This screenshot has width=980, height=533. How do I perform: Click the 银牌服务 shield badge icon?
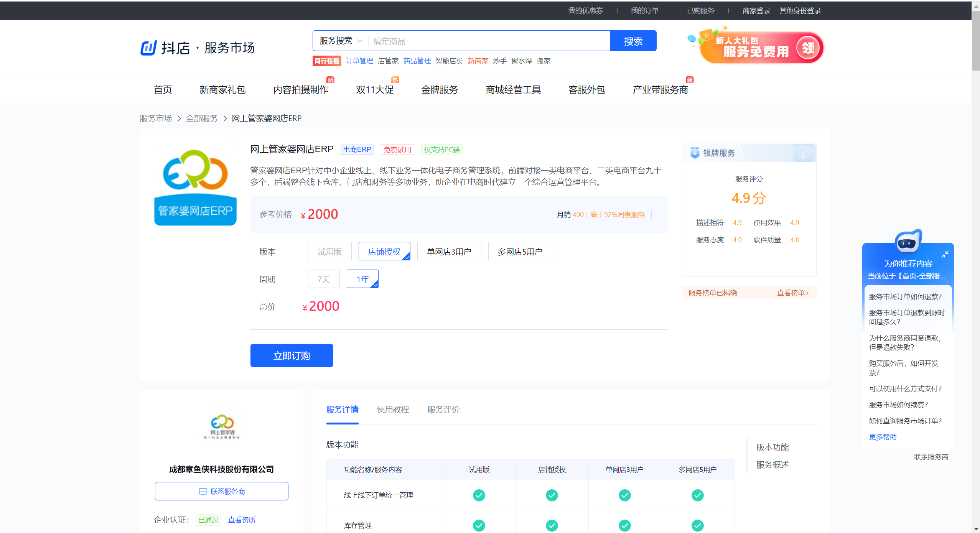[x=695, y=153]
